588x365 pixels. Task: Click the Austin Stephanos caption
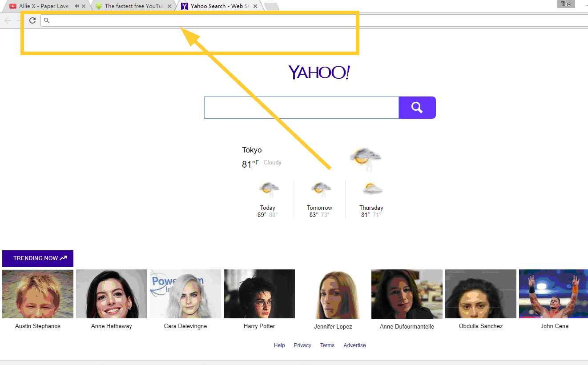(38, 326)
